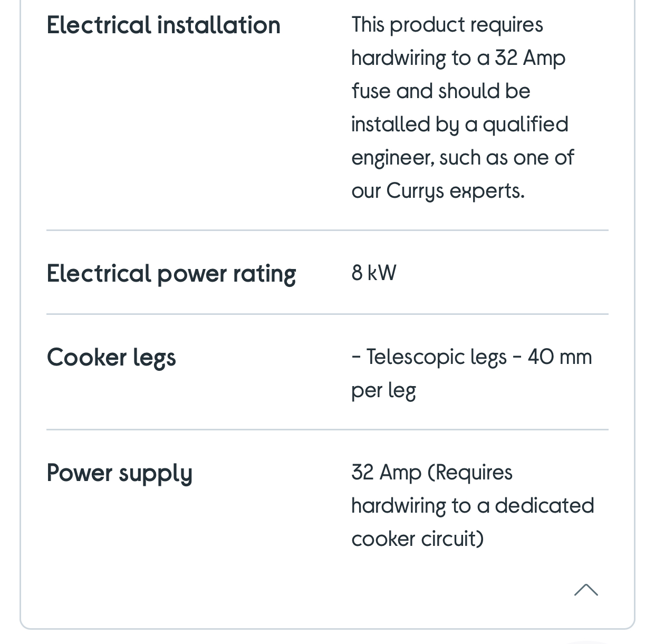Click the words 'Currys experts'
The image size is (655, 644).
pos(455,191)
